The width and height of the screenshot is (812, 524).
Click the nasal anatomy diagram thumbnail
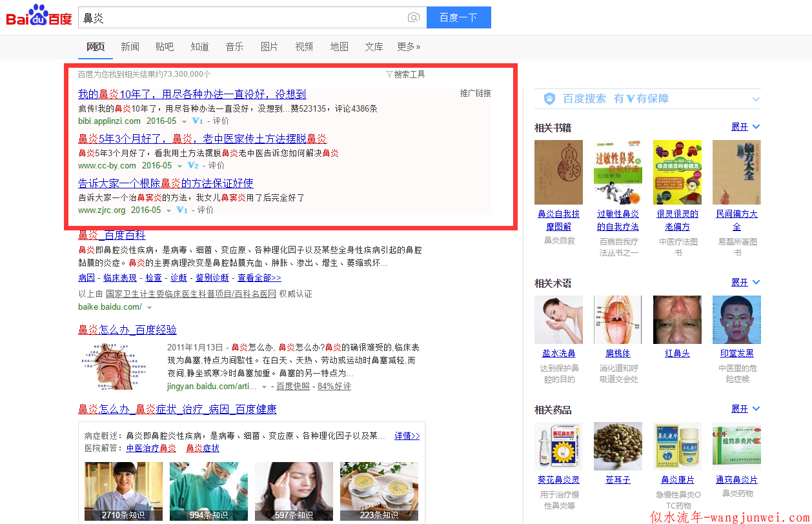[117, 366]
